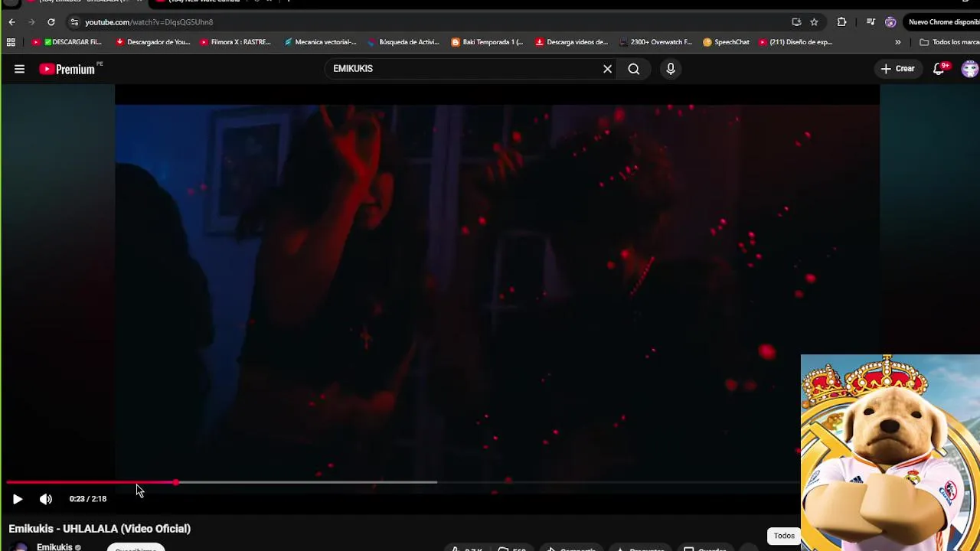This screenshot has height=551, width=980.
Task: Seek using the red progress bar
Action: tap(91, 482)
